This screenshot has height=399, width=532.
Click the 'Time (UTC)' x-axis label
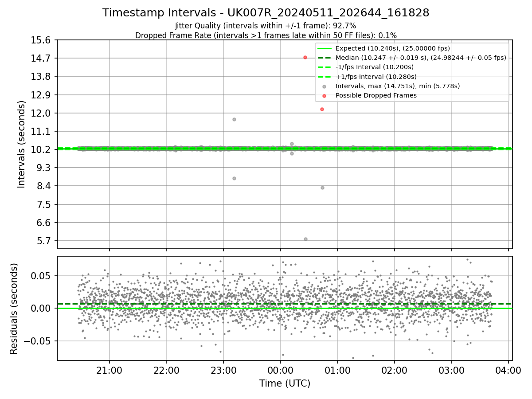pyautogui.click(x=285, y=383)
